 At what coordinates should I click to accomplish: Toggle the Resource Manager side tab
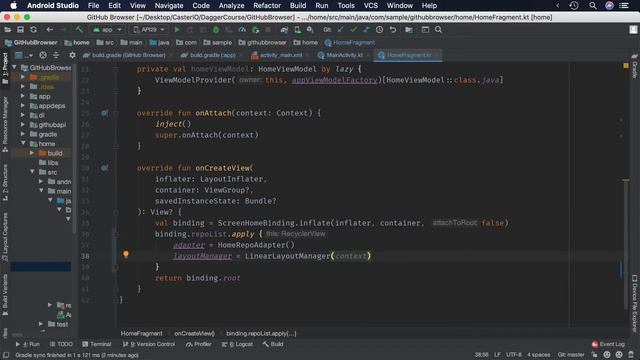[5, 124]
